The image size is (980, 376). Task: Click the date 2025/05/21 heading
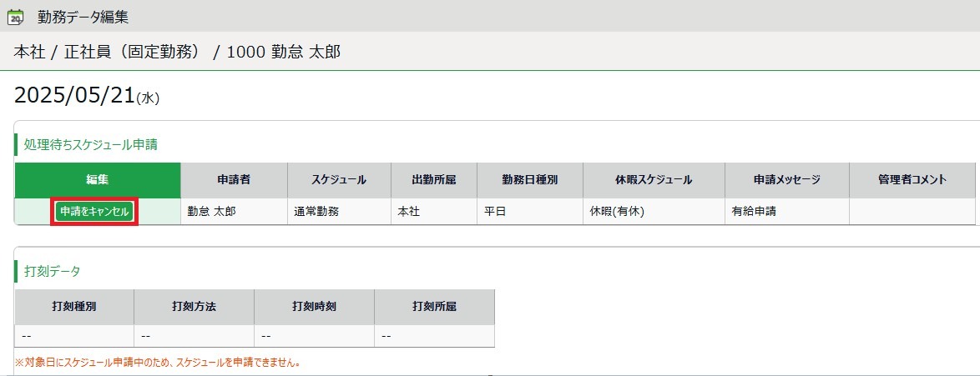point(75,96)
